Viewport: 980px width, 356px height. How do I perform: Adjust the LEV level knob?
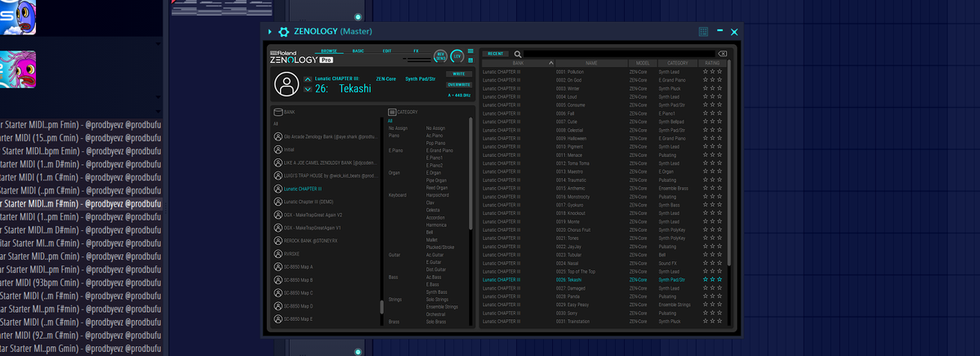click(x=457, y=56)
